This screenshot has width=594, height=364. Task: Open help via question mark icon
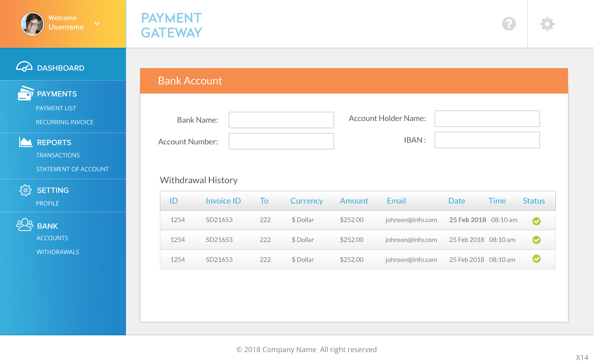pyautogui.click(x=509, y=24)
